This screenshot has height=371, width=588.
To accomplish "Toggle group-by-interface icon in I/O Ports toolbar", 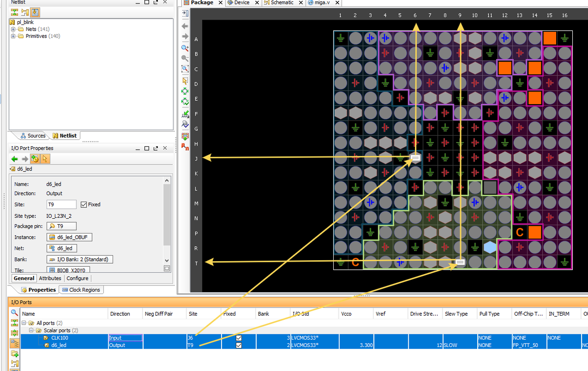I will point(15,343).
